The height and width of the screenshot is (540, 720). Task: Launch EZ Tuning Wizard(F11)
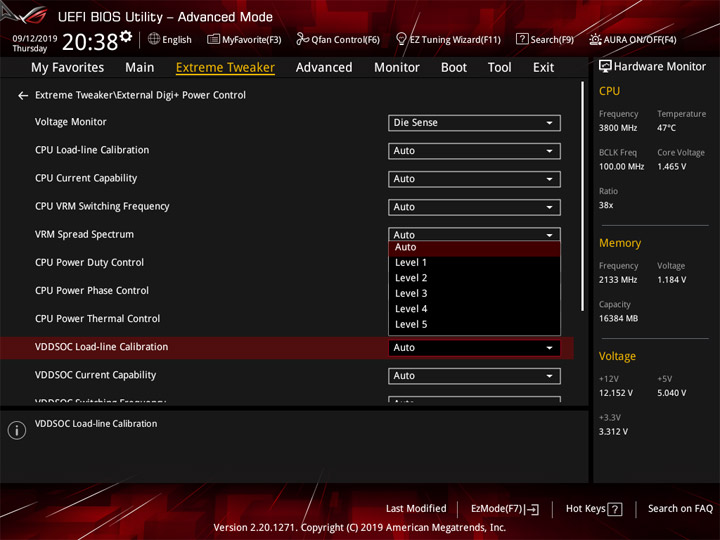tap(448, 39)
